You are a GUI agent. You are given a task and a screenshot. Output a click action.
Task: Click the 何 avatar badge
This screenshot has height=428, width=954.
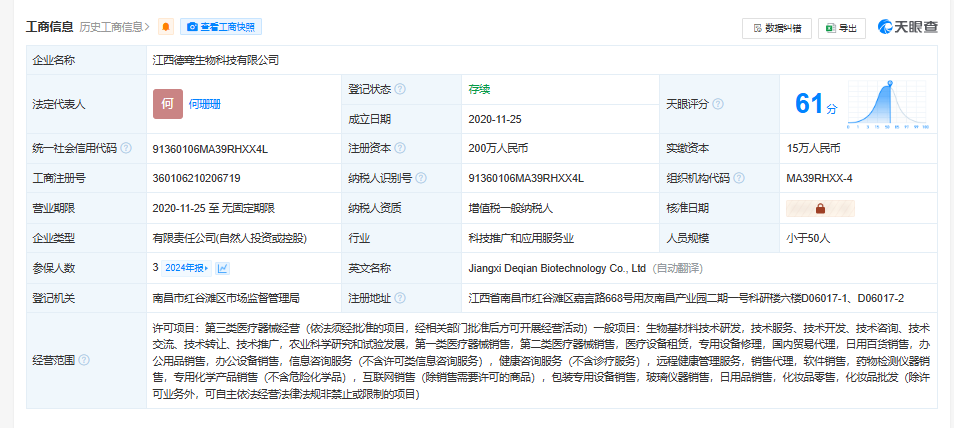[x=168, y=104]
